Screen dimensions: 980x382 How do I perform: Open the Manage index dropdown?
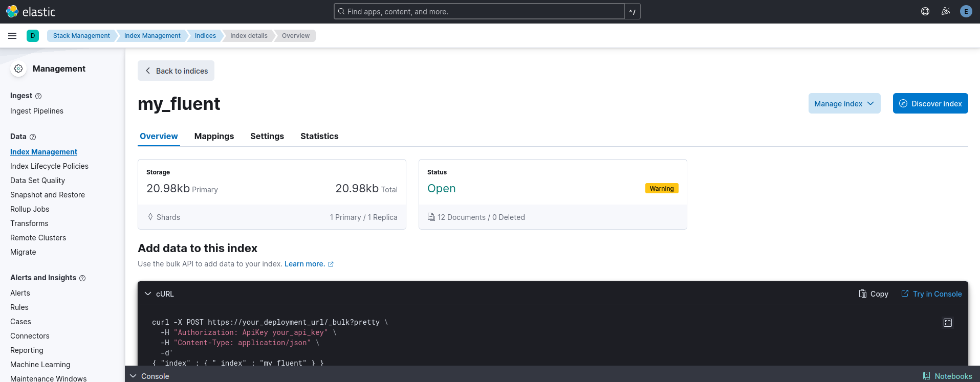click(x=844, y=103)
